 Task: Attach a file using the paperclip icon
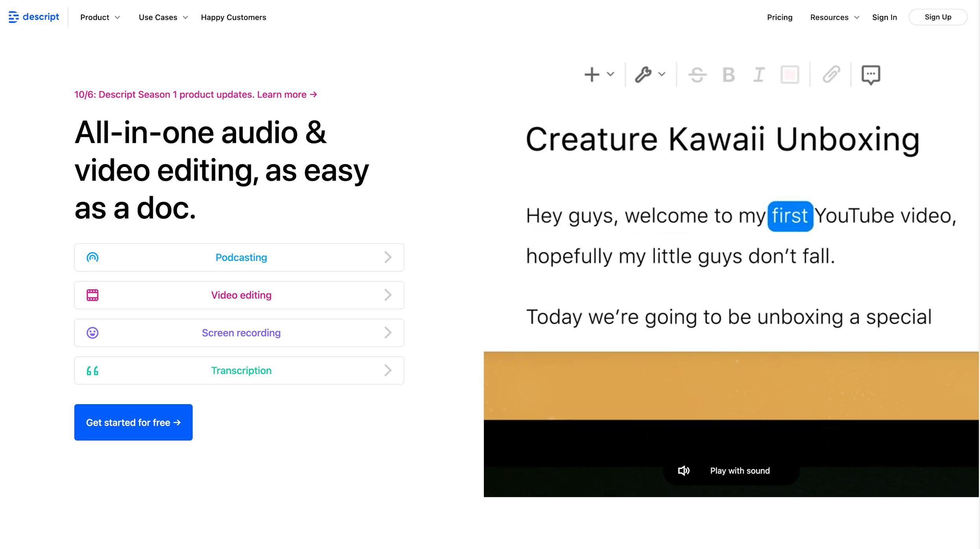(831, 75)
